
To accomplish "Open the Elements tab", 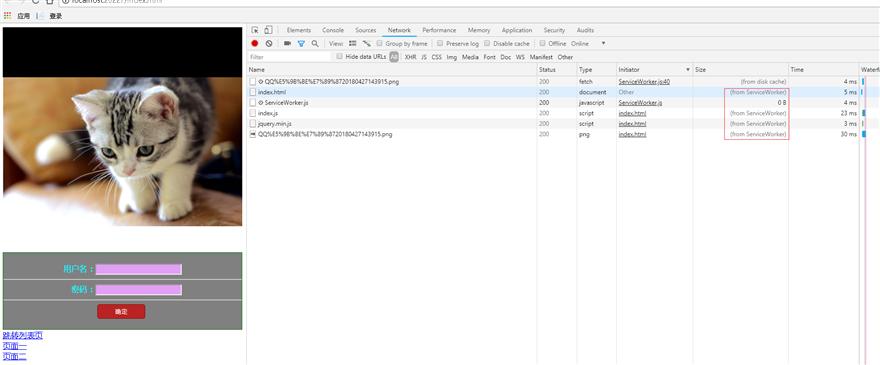I will (x=299, y=30).
